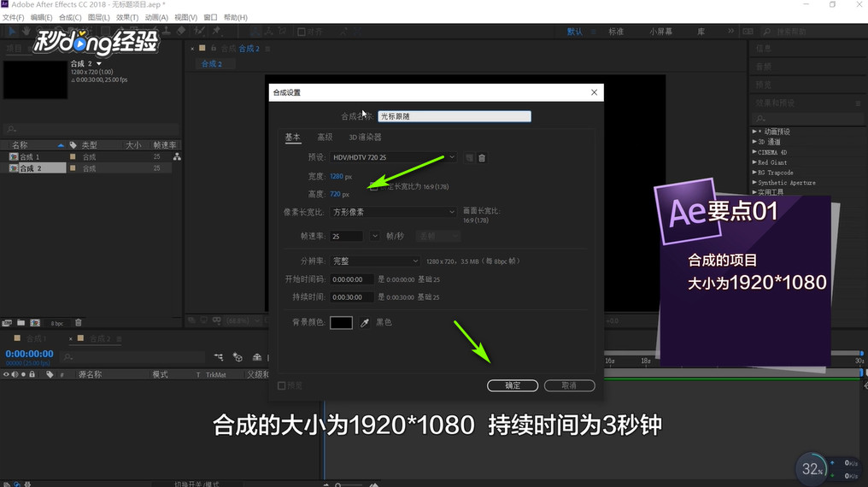This screenshot has height=487, width=868.
Task: Delete the preset with trash icon
Action: pos(482,158)
